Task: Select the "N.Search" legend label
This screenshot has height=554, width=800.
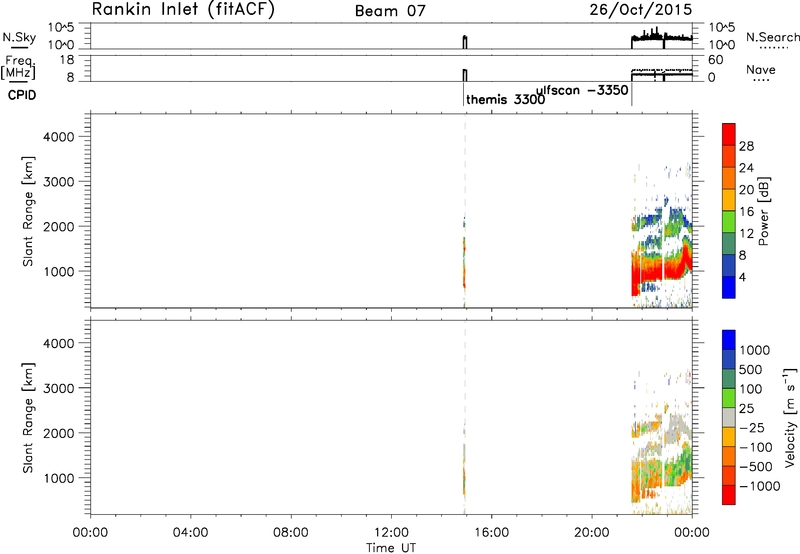Action: pos(772,37)
